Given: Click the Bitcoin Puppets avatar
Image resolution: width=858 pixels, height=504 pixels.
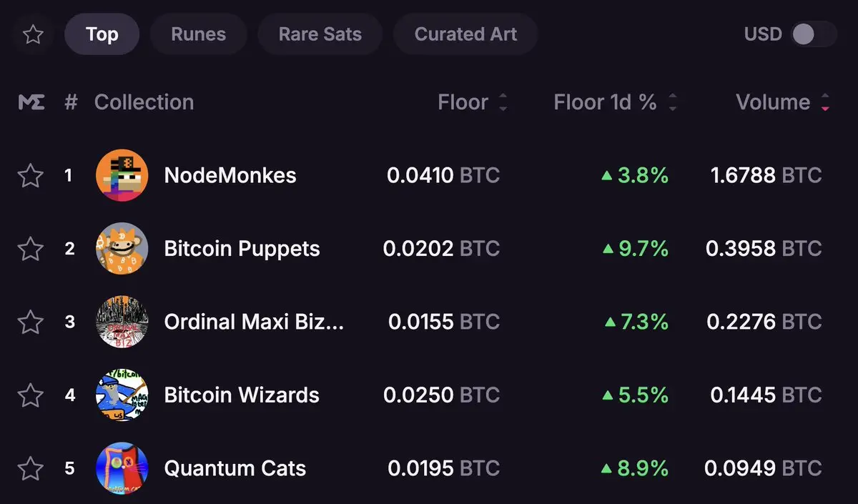Looking at the screenshot, I should (x=122, y=249).
